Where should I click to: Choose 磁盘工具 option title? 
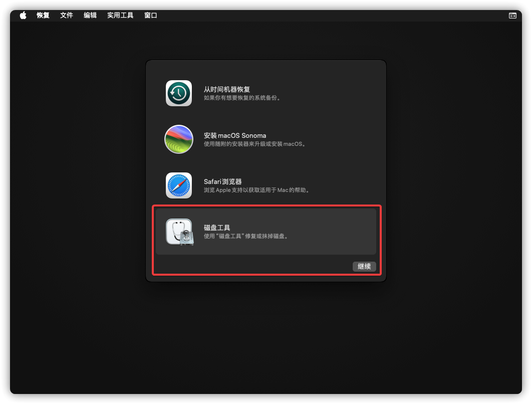click(217, 228)
